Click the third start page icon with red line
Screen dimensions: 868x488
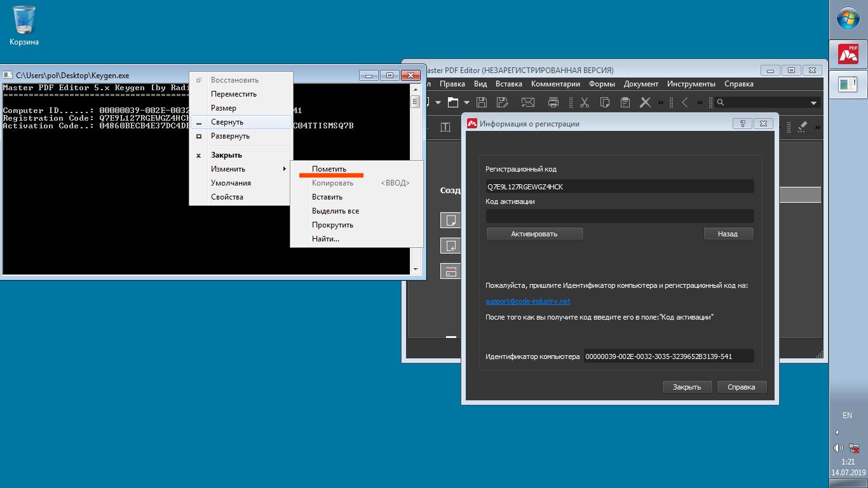tap(451, 271)
